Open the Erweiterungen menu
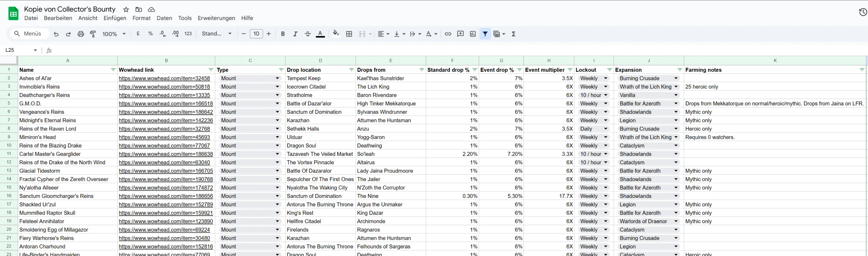The height and width of the screenshot is (256, 868). (216, 18)
